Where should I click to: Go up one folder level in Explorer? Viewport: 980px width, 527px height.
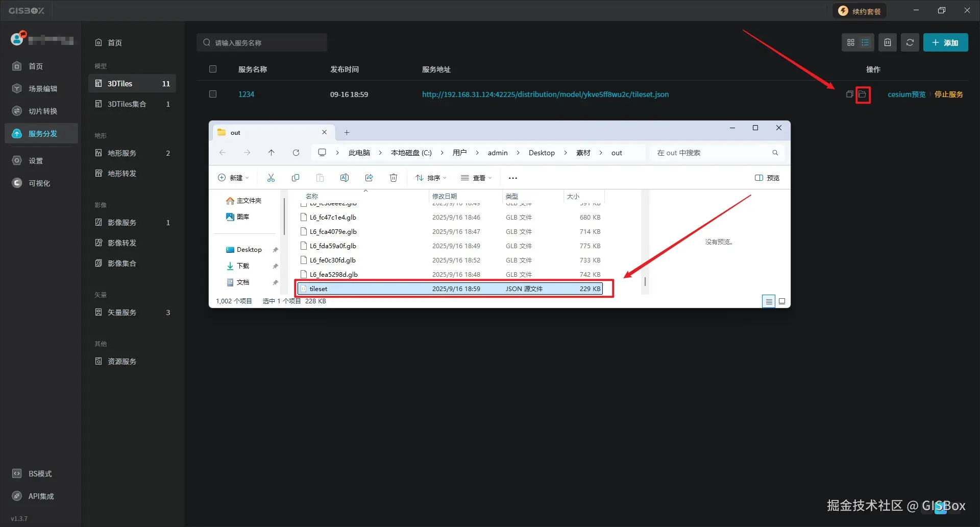pyautogui.click(x=272, y=153)
